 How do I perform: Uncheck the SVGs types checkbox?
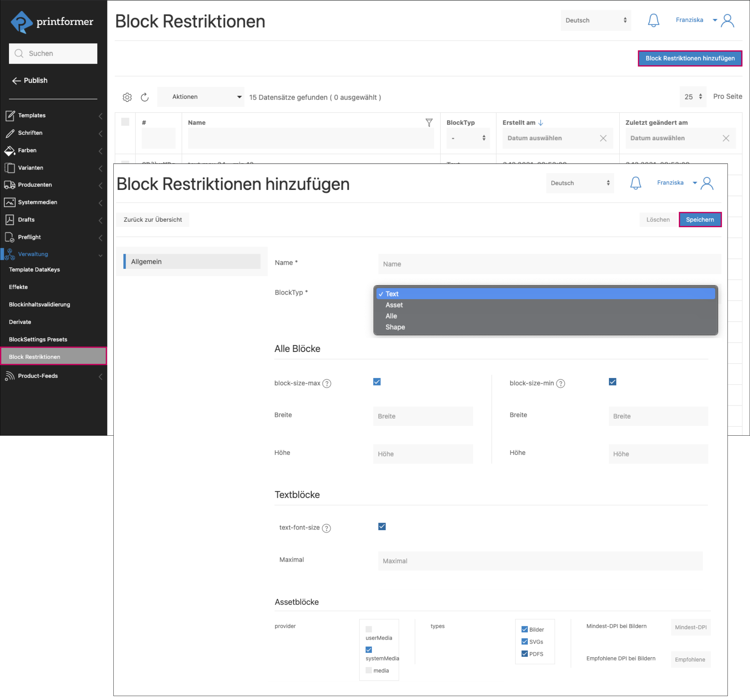(524, 641)
